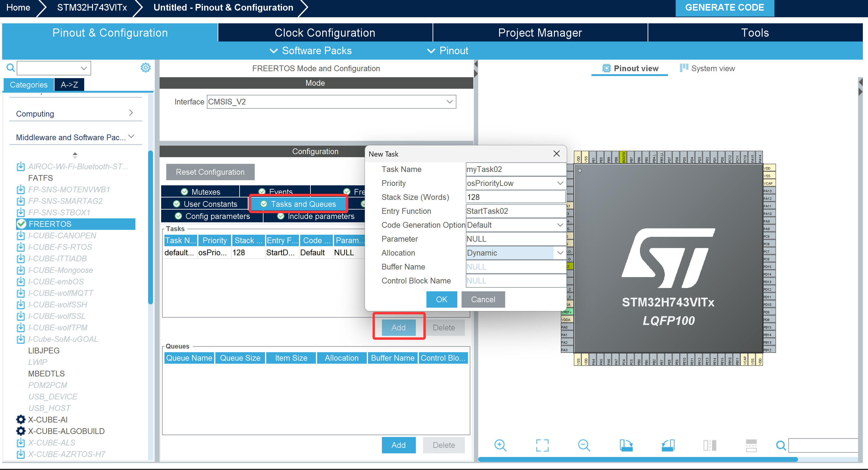Open the category settings gear icon
The width and height of the screenshot is (868, 470).
(x=146, y=68)
